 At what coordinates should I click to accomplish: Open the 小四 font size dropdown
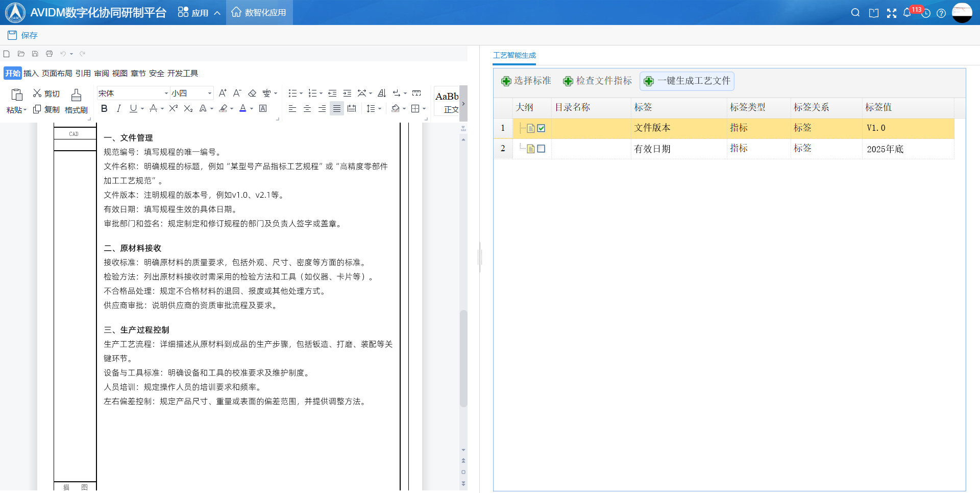[x=209, y=93]
